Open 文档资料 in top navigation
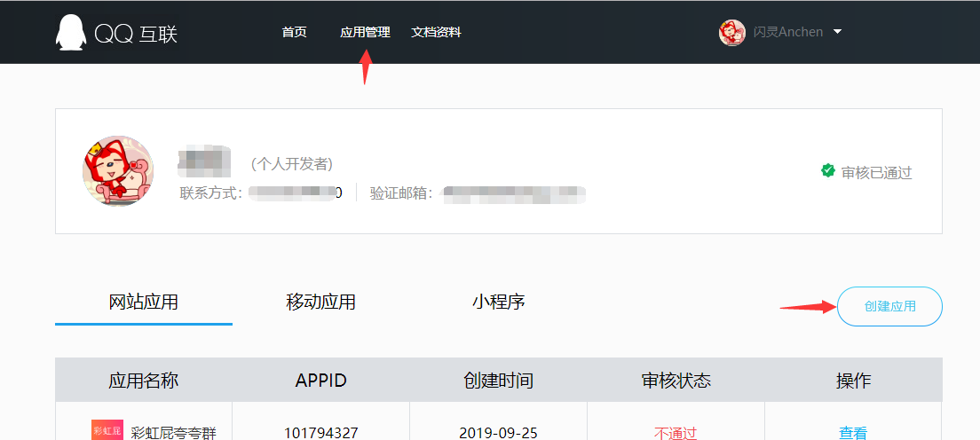This screenshot has height=440, width=980. [x=436, y=33]
